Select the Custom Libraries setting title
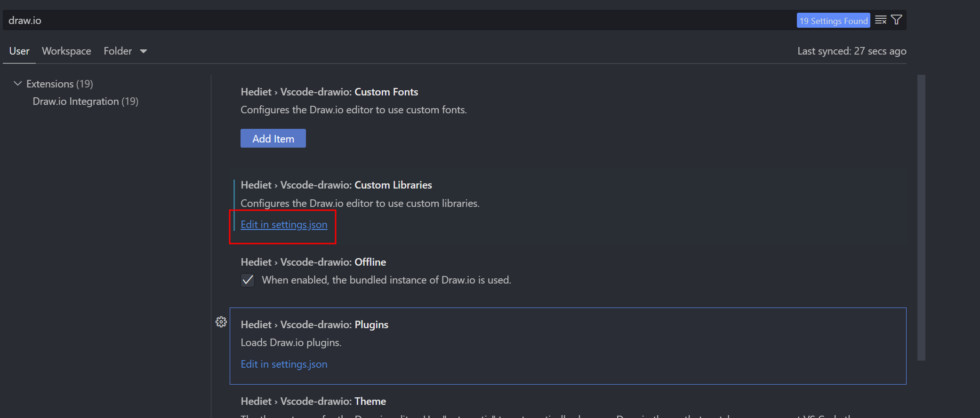This screenshot has width=980, height=418. coord(336,185)
